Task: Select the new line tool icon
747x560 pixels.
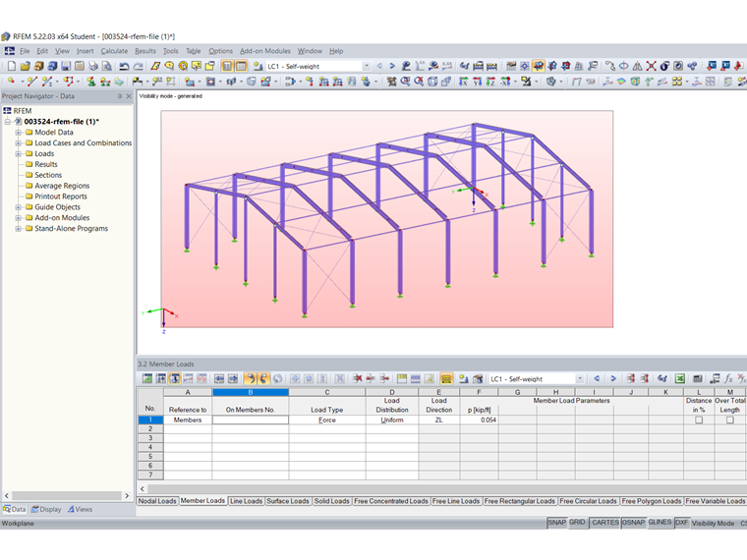Action: click(32, 82)
